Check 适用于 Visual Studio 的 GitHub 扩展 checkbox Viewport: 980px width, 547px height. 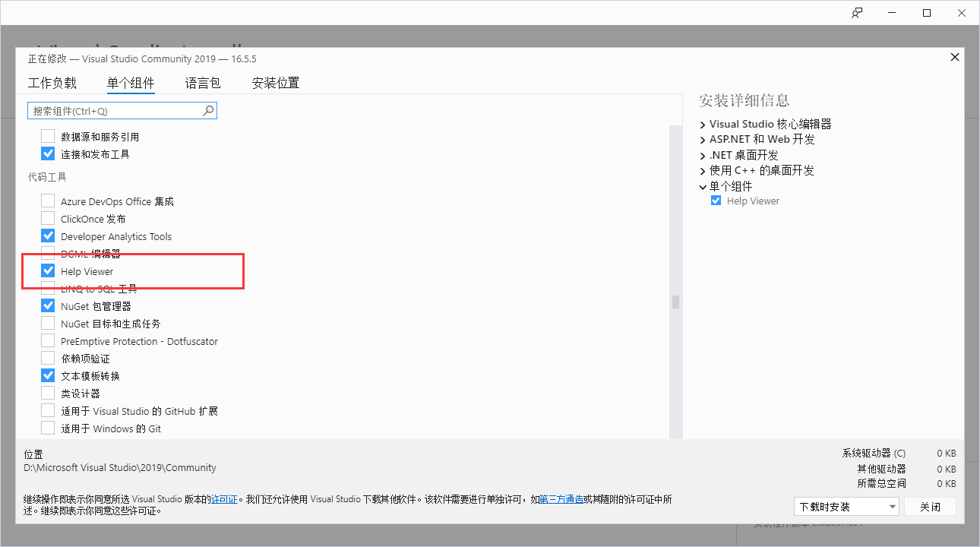click(48, 411)
